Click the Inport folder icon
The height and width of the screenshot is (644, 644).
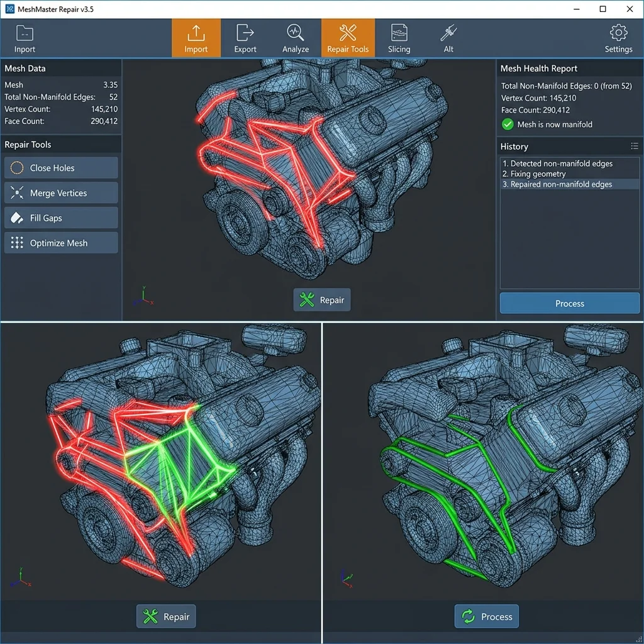[25, 33]
